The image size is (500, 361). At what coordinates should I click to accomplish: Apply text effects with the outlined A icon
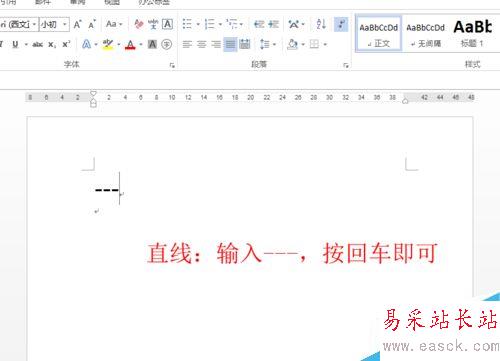pos(86,44)
